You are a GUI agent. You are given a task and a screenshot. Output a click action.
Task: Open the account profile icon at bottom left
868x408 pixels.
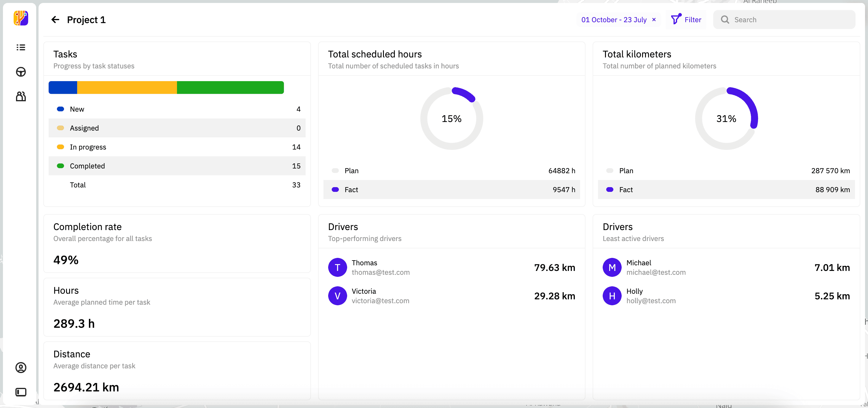(21, 368)
